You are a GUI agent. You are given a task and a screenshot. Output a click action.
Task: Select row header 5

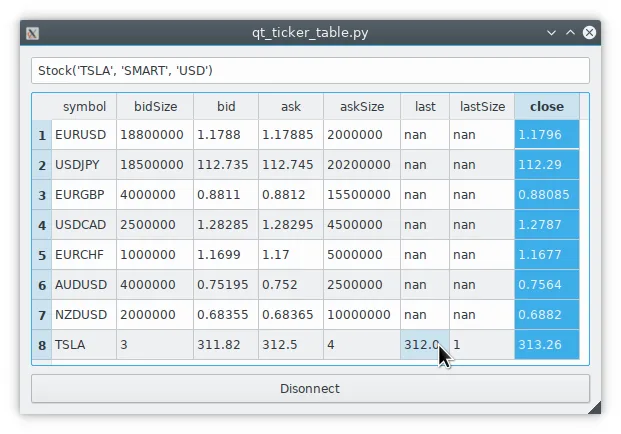pyautogui.click(x=42, y=255)
